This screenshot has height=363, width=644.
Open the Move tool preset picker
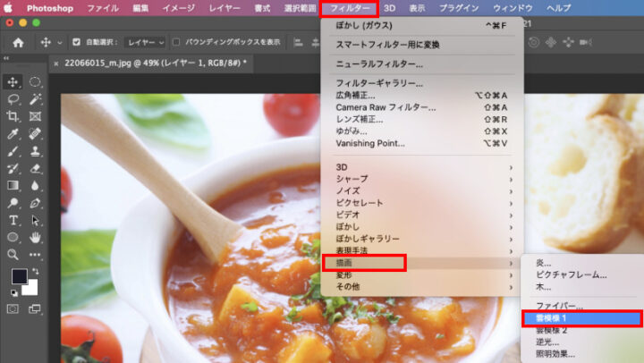click(x=60, y=42)
